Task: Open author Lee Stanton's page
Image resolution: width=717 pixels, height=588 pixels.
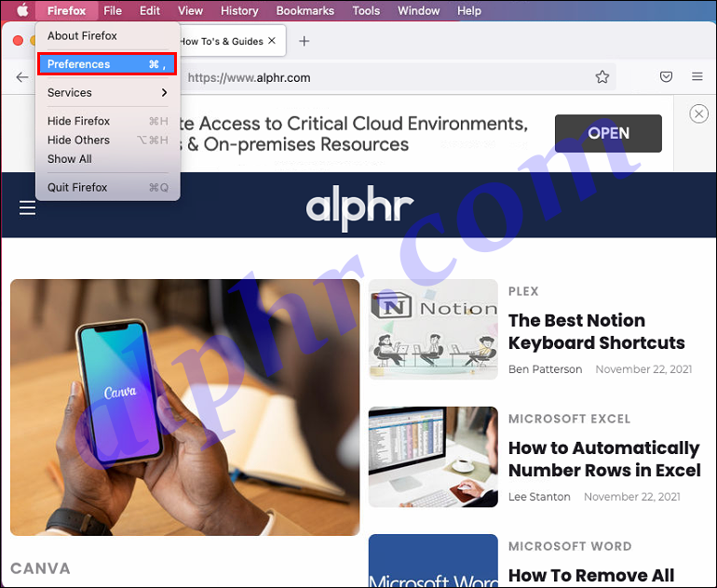Action: (539, 497)
